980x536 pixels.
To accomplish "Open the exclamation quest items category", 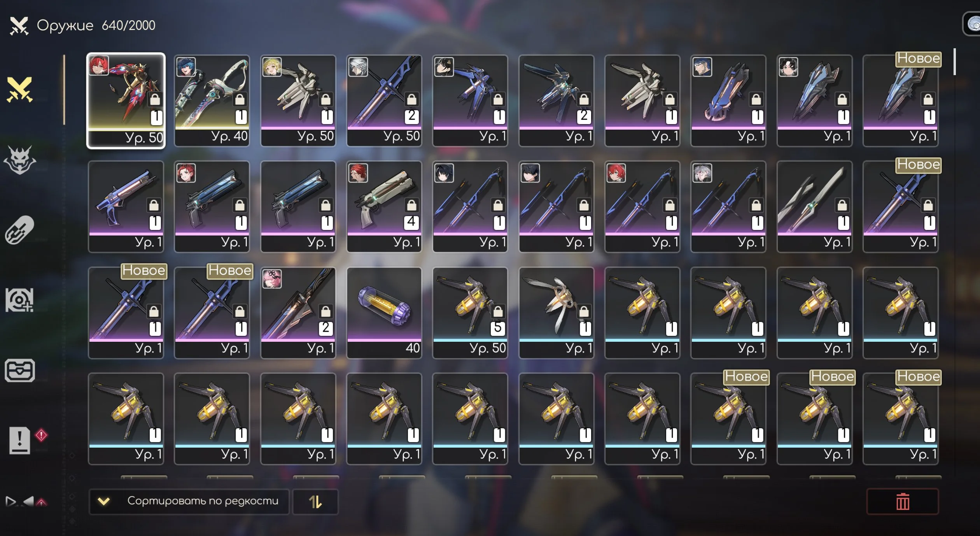I will 19,440.
